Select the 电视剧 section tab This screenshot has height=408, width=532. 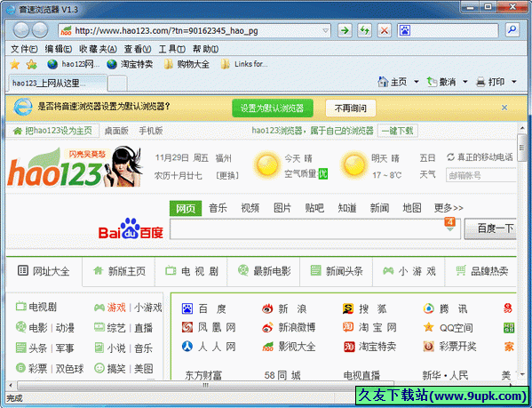click(191, 271)
